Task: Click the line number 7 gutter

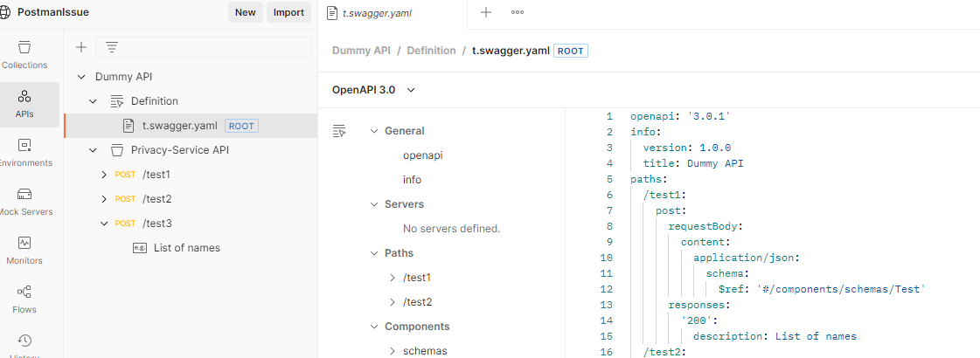Action: coord(609,210)
